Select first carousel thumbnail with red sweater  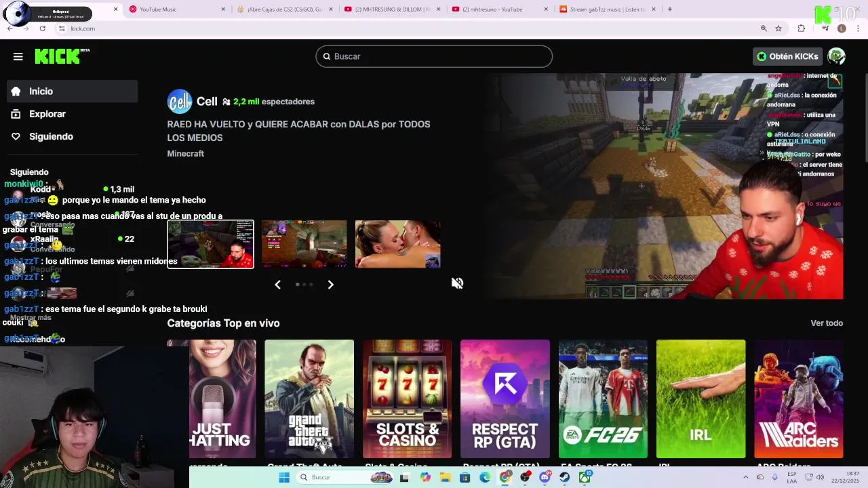coord(211,244)
